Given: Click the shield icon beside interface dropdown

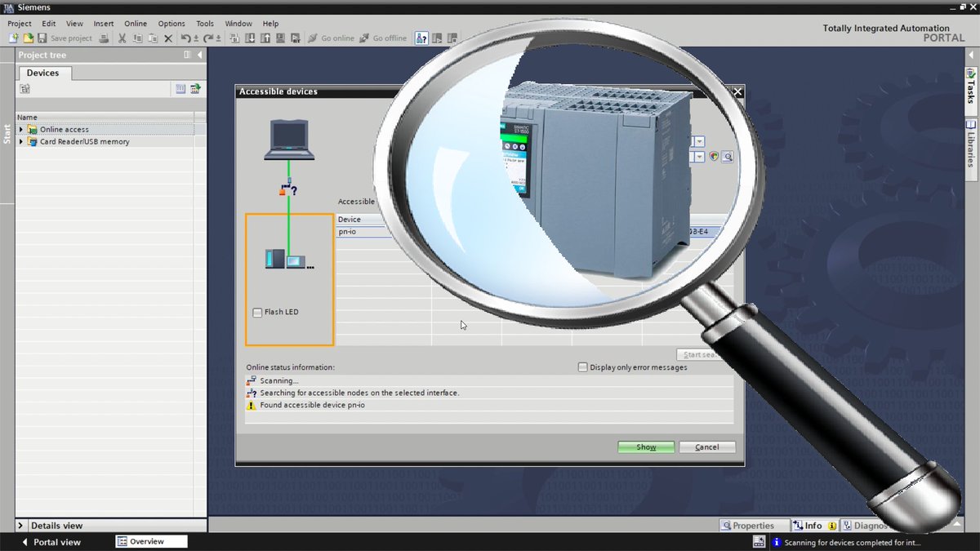Looking at the screenshot, I should tap(714, 157).
